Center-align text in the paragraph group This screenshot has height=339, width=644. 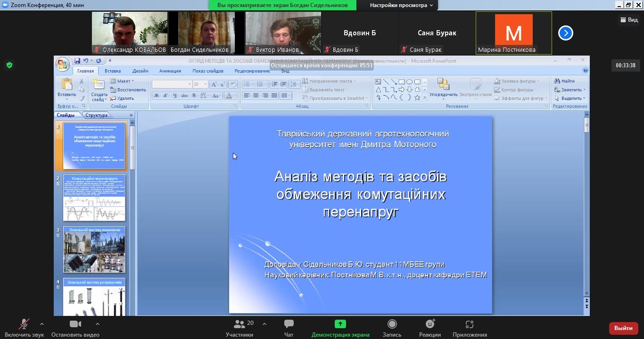256,96
